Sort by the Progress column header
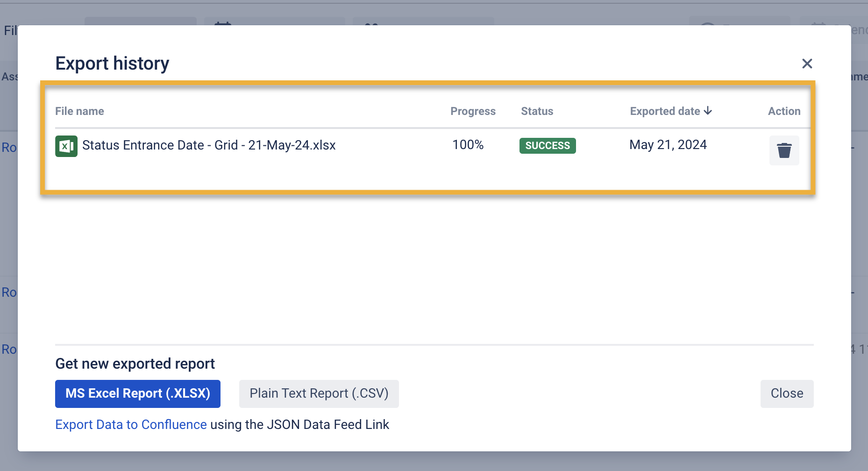Image resolution: width=868 pixels, height=471 pixels. coord(473,111)
